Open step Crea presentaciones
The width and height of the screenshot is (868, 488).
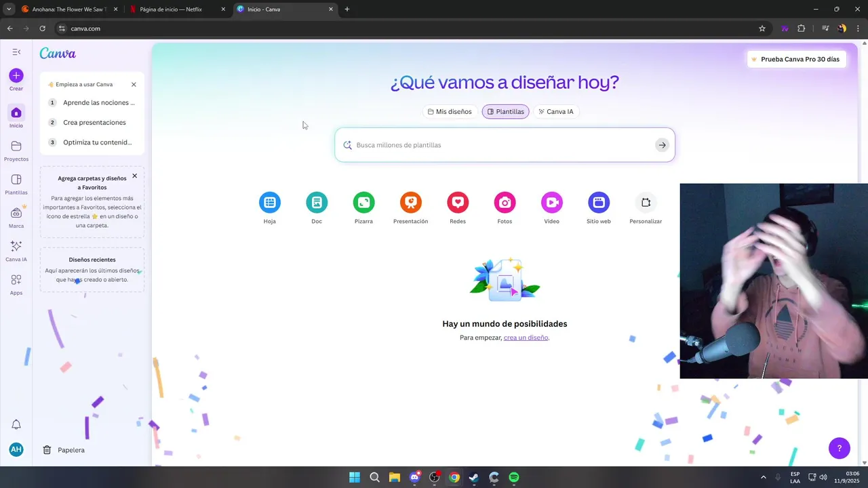(92, 123)
